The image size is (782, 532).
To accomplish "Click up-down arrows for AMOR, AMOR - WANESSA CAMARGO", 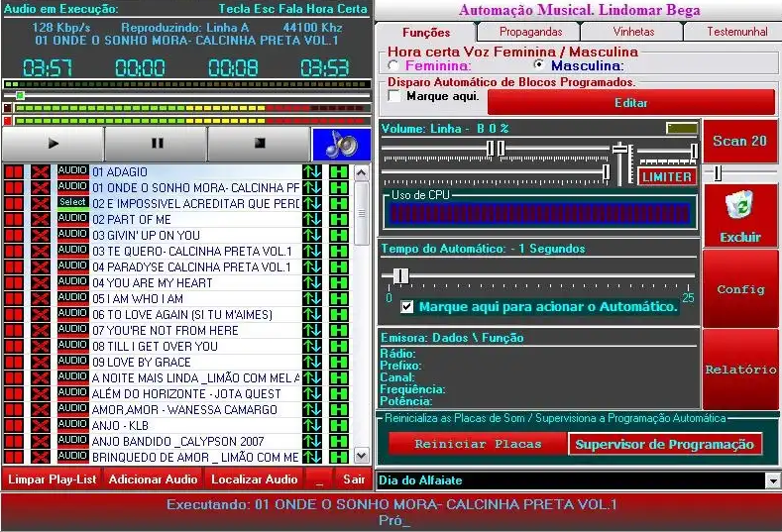I will coord(312,409).
